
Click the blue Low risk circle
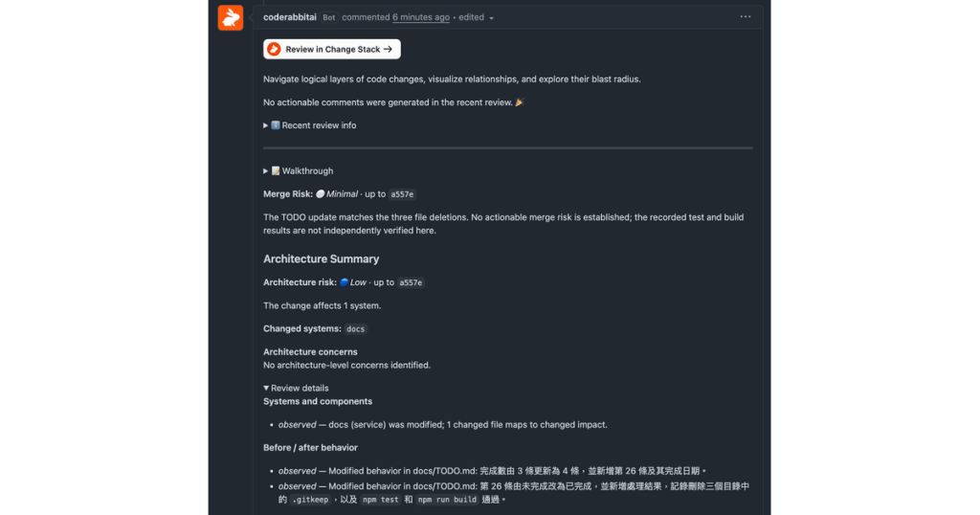coord(344,282)
